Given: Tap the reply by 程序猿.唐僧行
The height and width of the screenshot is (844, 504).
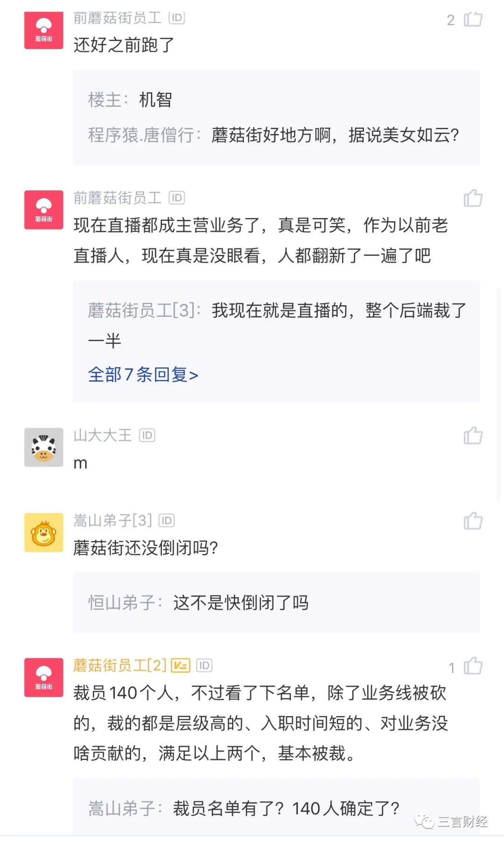Looking at the screenshot, I should (x=273, y=135).
